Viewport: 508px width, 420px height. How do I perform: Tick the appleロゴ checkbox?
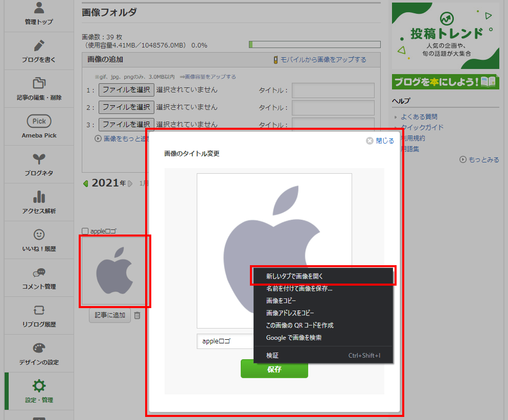point(85,231)
